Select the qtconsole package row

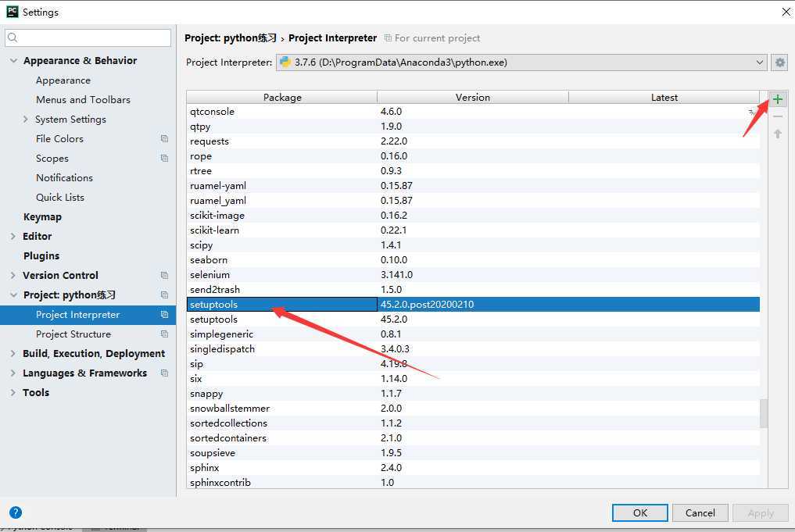[x=473, y=112]
